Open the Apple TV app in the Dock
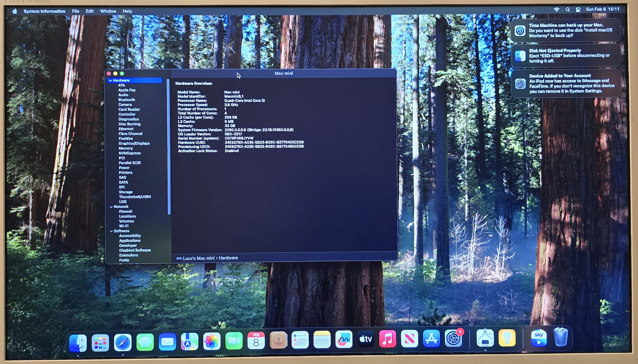638x364 pixels. coord(366,339)
